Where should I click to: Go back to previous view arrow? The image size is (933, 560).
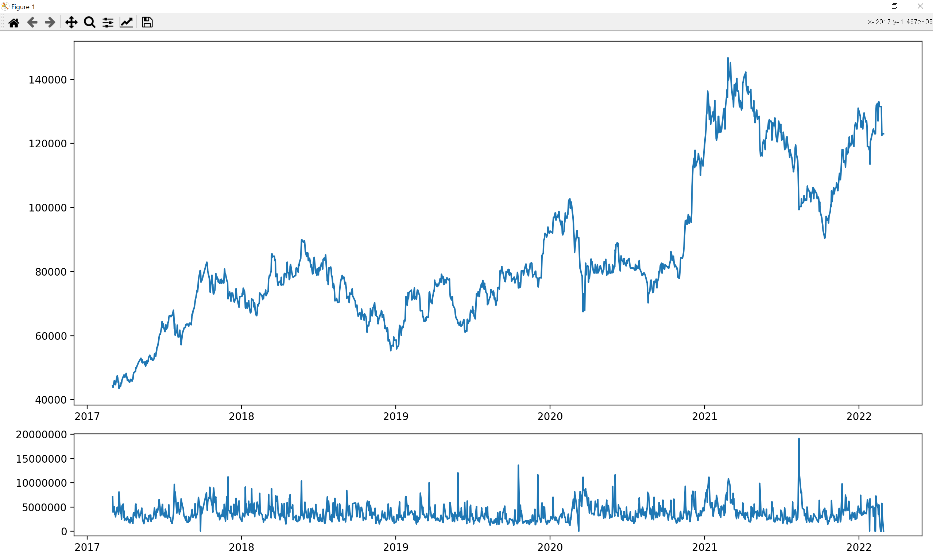pyautogui.click(x=32, y=23)
